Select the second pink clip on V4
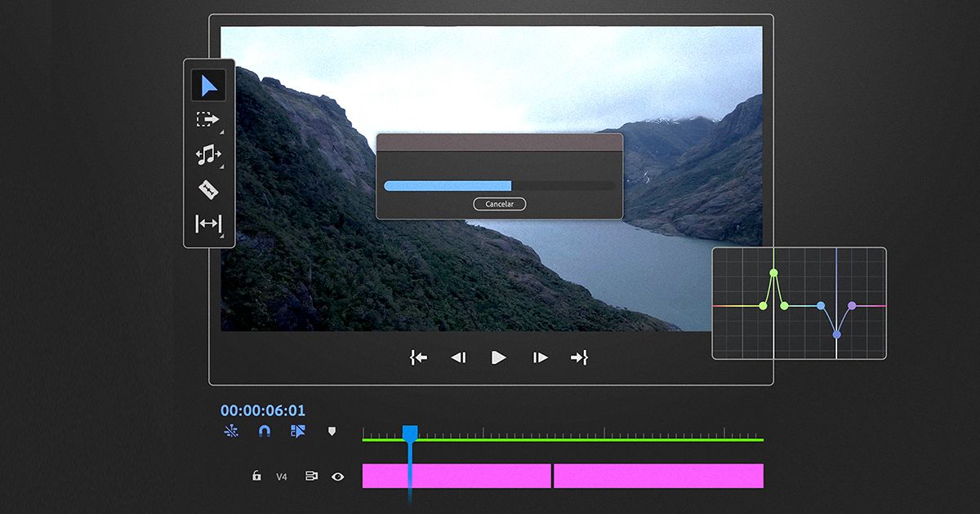The width and height of the screenshot is (980, 514). (658, 476)
